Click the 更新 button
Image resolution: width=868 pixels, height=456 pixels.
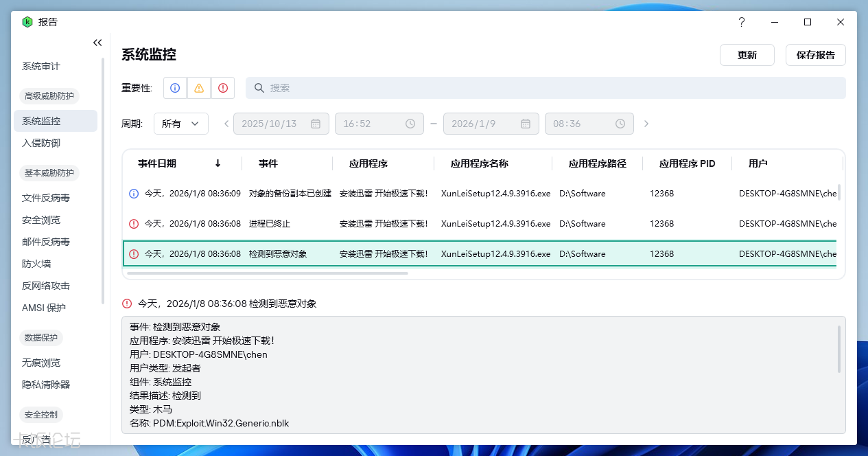tap(747, 55)
